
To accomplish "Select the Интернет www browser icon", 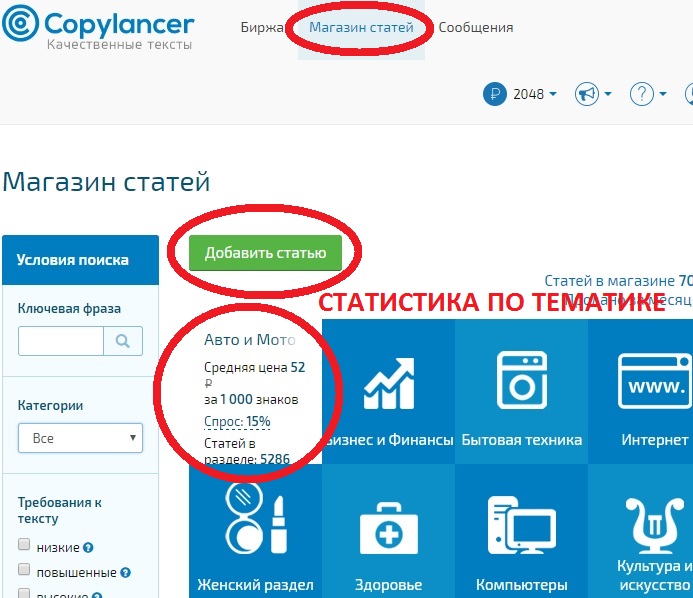I will (655, 381).
